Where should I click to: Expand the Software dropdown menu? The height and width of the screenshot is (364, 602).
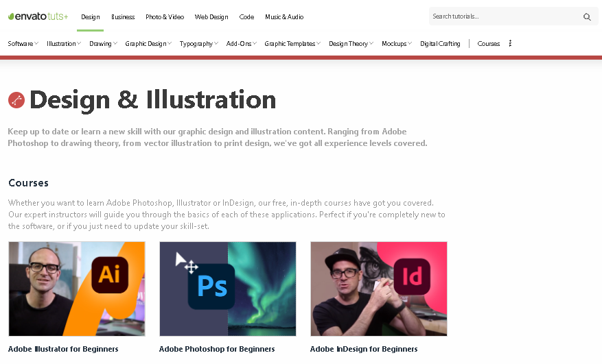(23, 44)
